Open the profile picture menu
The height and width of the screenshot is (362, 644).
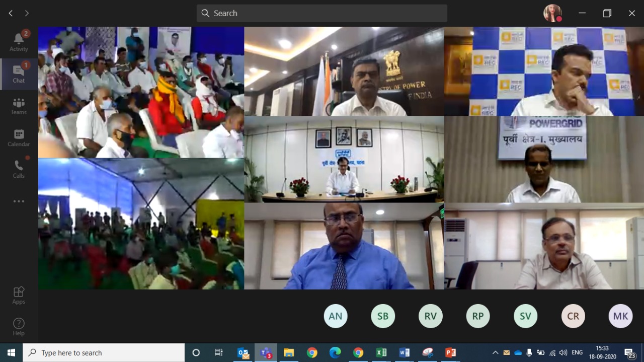(x=552, y=13)
